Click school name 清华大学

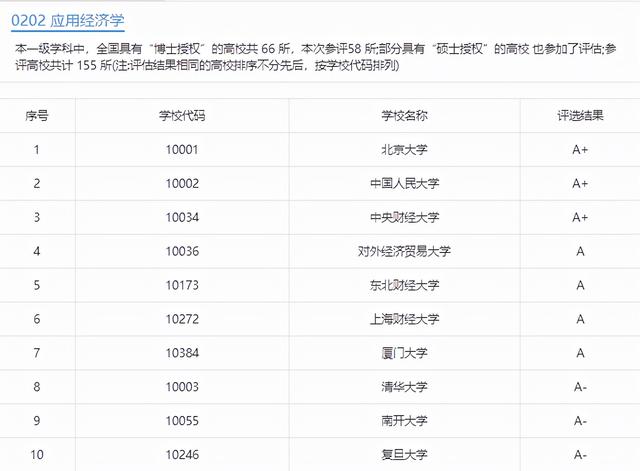404,387
